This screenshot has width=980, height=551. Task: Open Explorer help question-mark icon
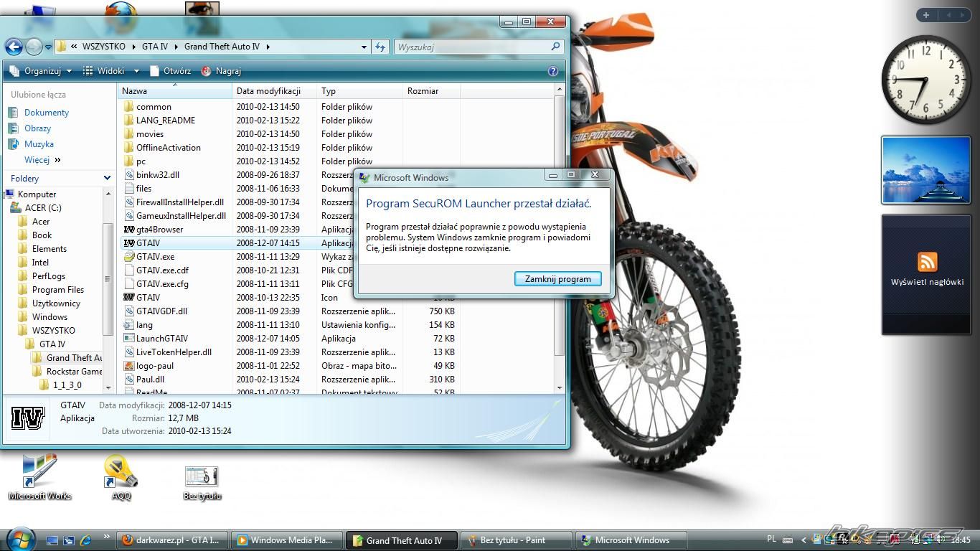pos(552,71)
